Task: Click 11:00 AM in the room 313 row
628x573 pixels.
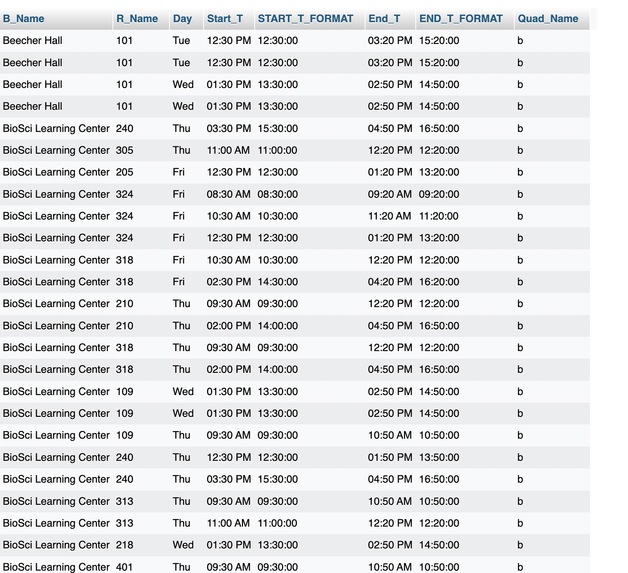Action: click(x=228, y=523)
